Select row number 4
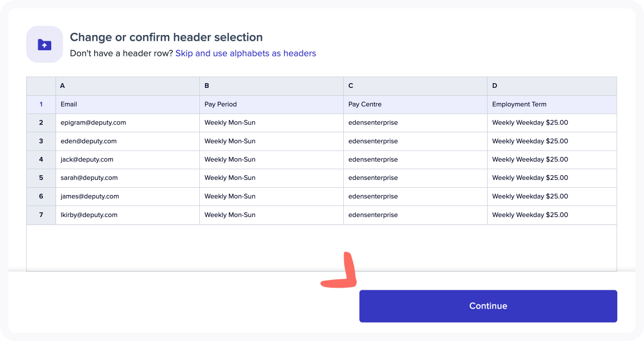The width and height of the screenshot is (644, 341). pos(41,160)
